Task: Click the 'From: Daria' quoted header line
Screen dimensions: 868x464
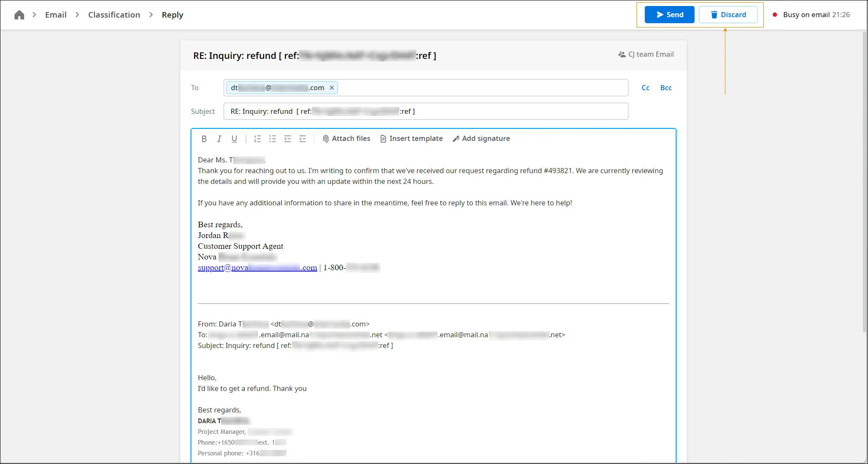Action: coord(284,324)
